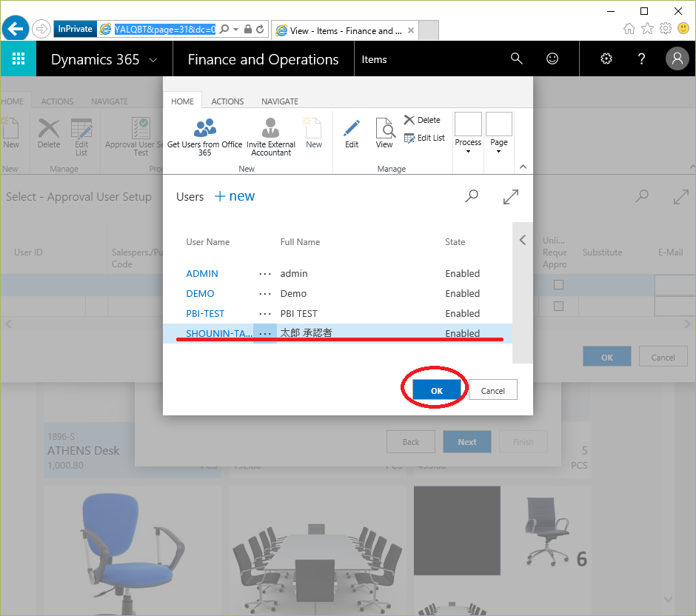The height and width of the screenshot is (616, 696).
Task: Expand the Users dialog to full screen
Action: 511,197
